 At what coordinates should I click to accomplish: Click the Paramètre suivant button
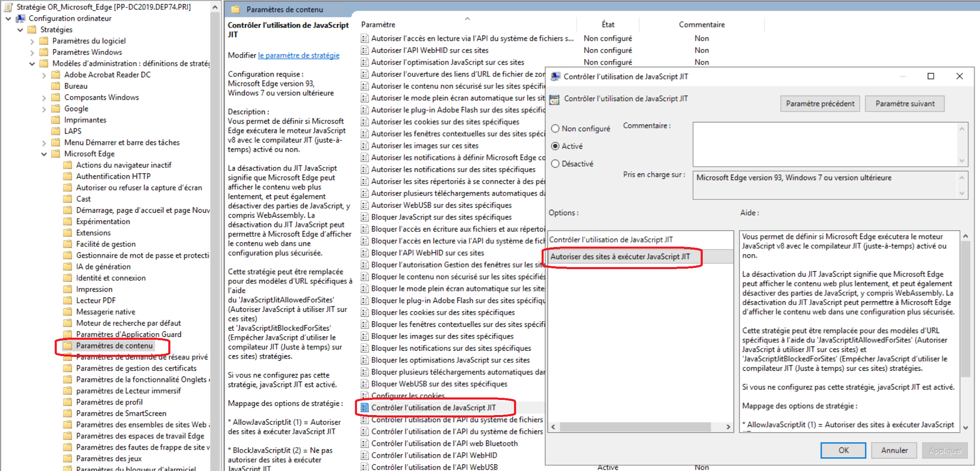pyautogui.click(x=904, y=104)
